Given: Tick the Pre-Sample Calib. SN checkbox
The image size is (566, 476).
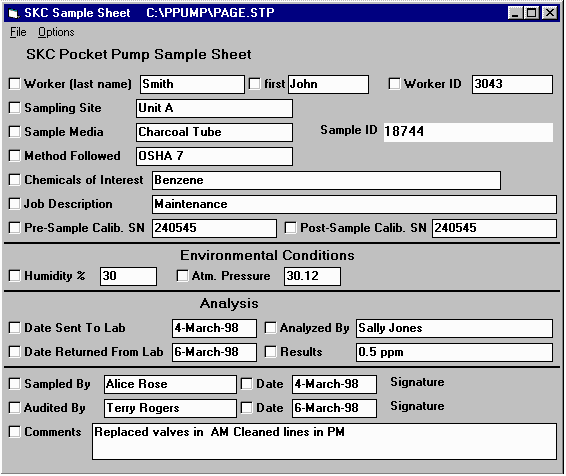Looking at the screenshot, I should (x=14, y=228).
